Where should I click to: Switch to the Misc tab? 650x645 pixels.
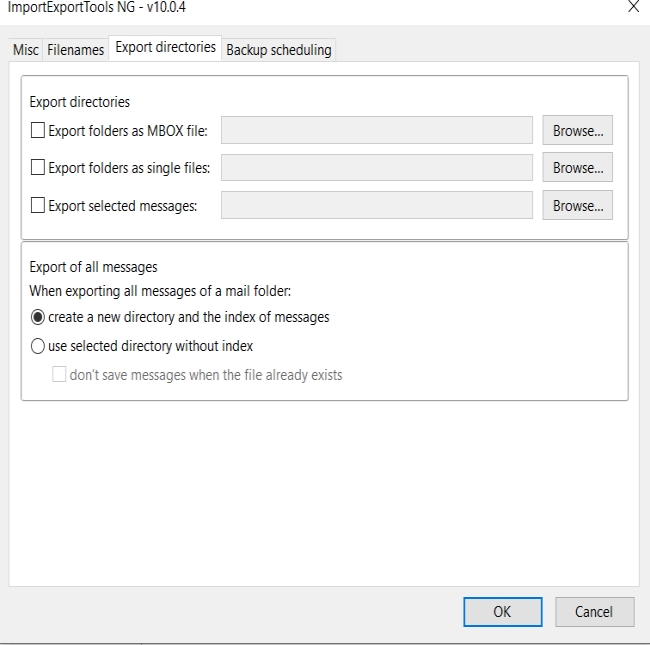pos(26,50)
